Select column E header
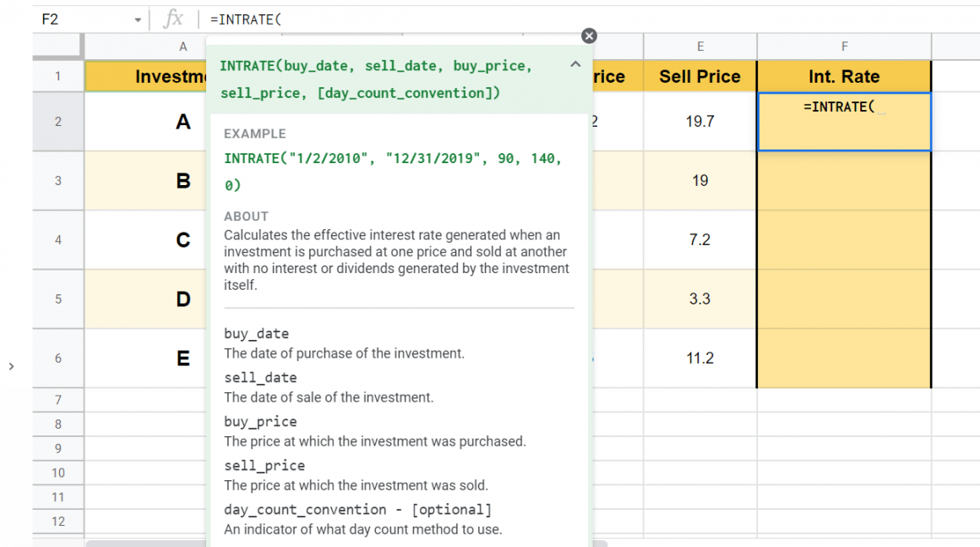The image size is (980, 547). pos(700,46)
